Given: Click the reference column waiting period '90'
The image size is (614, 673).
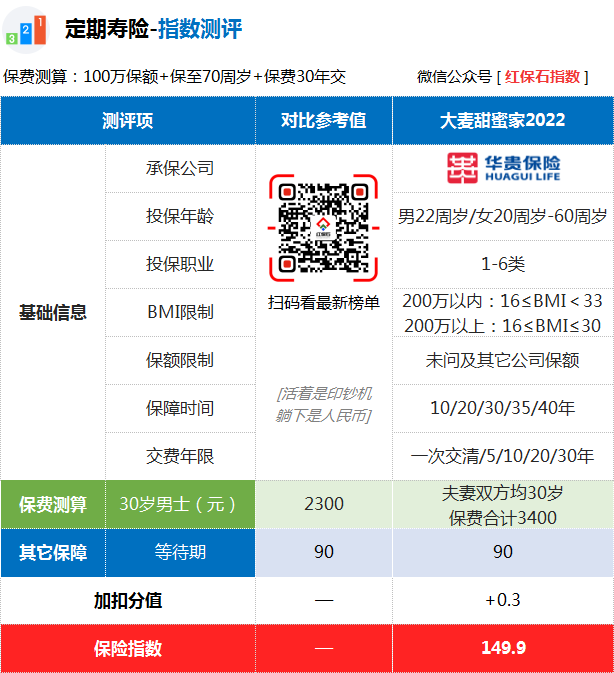Looking at the screenshot, I should click(324, 552).
